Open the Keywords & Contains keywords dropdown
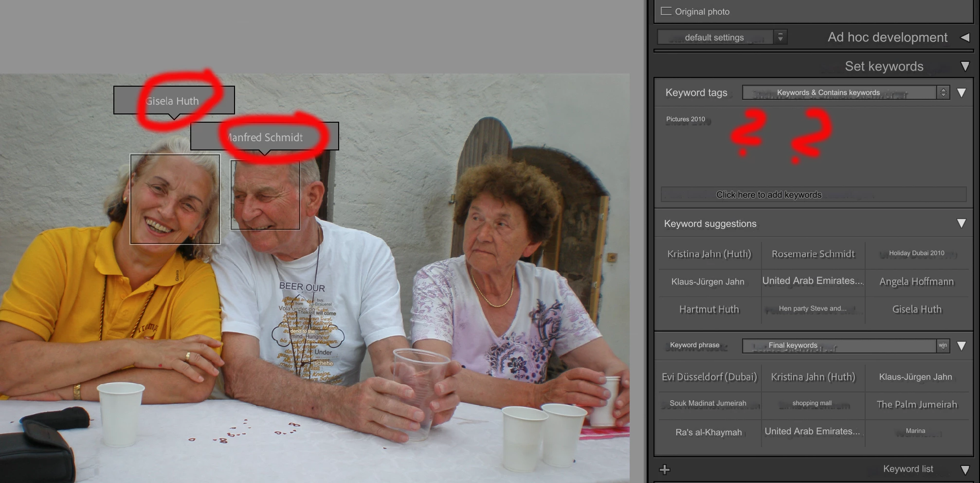The height and width of the screenshot is (483, 980). pos(846,93)
